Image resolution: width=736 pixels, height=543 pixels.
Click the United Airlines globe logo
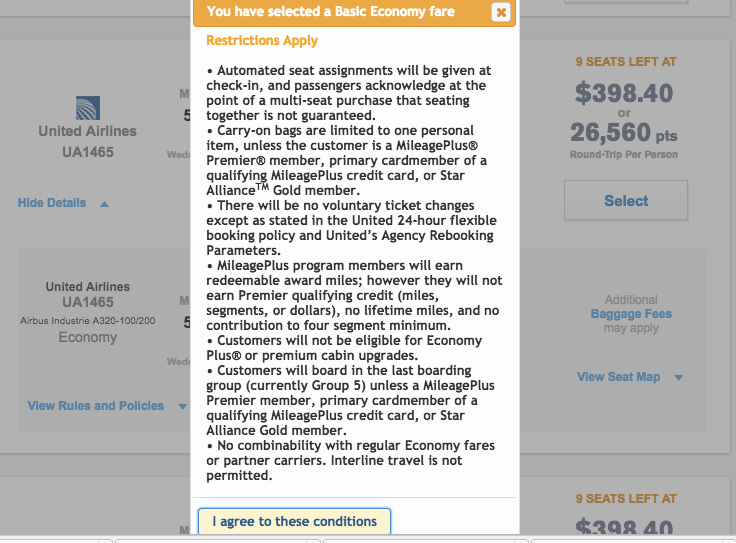[x=88, y=108]
